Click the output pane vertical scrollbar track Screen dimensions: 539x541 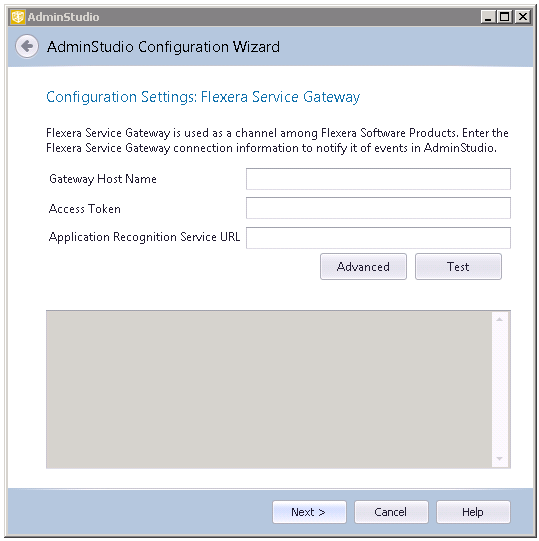499,389
